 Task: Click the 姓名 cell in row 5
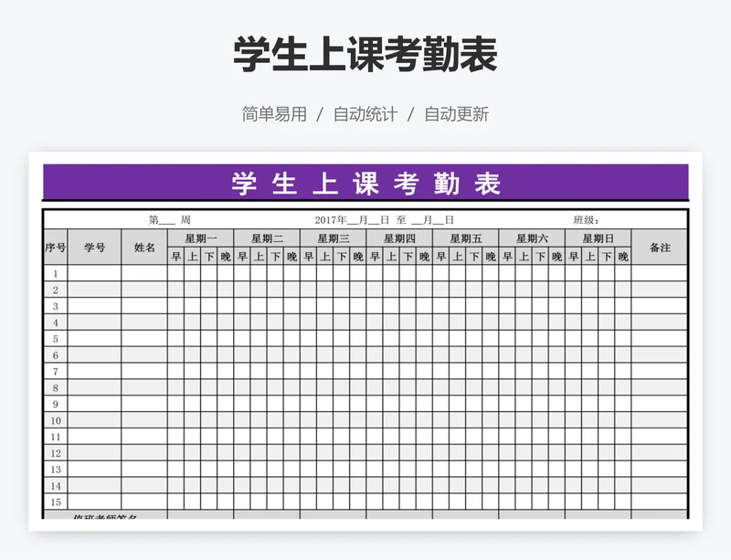[144, 339]
